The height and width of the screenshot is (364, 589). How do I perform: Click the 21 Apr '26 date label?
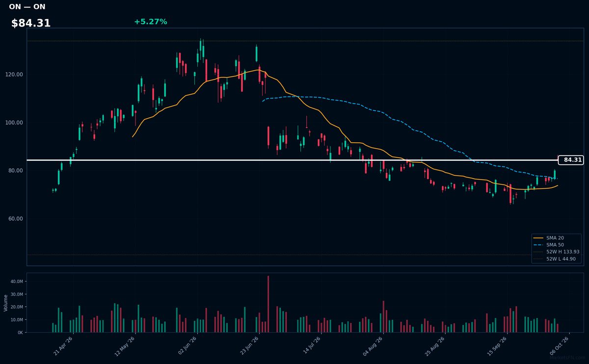click(63, 347)
